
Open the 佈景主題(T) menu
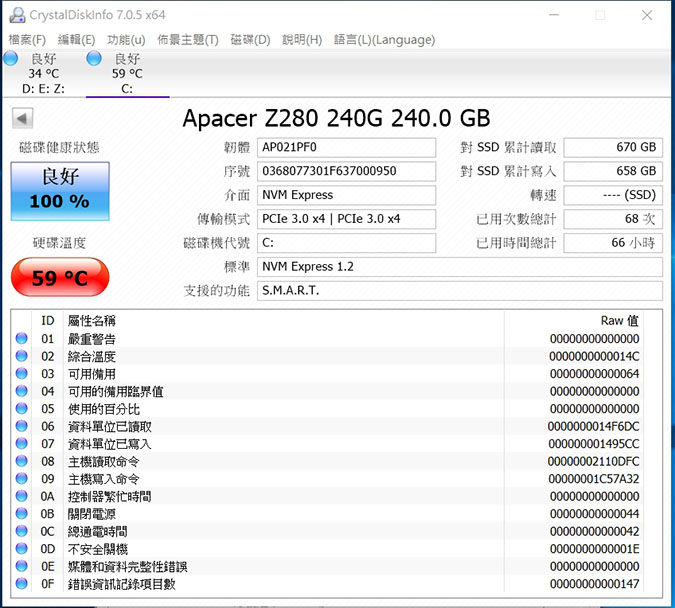pos(188,40)
